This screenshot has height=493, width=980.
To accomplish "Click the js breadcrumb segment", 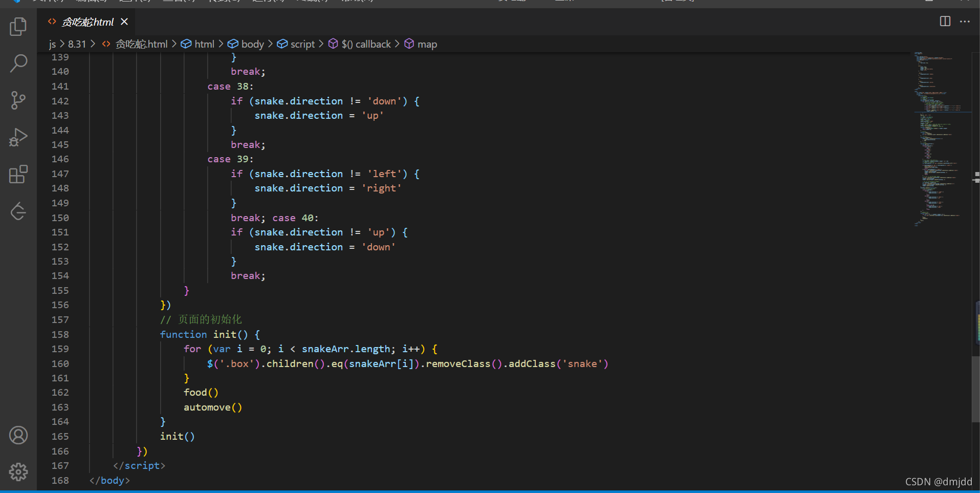I will tap(52, 45).
